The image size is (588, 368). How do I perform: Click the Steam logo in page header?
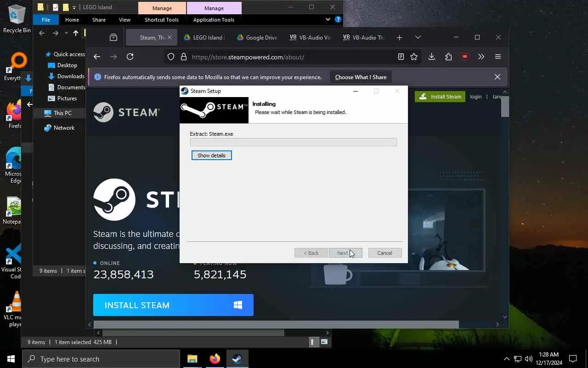pyautogui.click(x=126, y=112)
